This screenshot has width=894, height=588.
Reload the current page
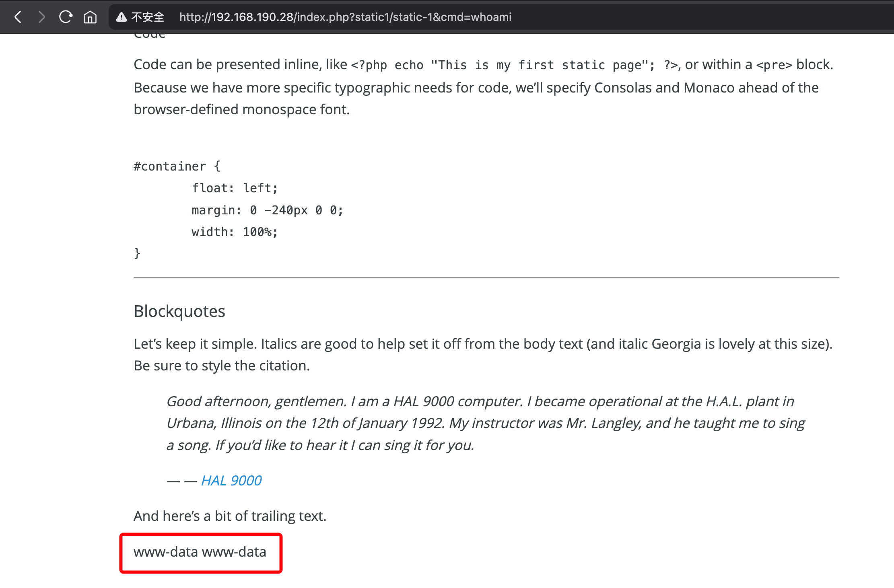point(66,17)
